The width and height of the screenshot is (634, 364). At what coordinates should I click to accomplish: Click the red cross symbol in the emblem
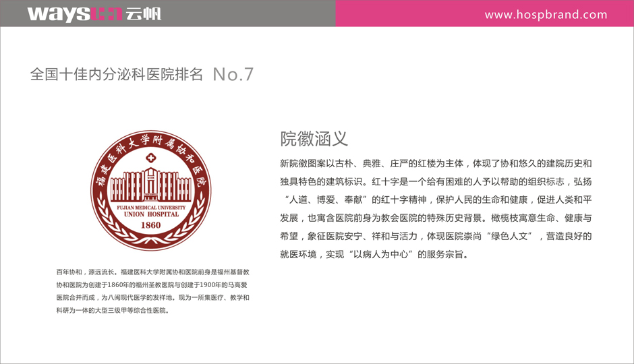[151, 158]
